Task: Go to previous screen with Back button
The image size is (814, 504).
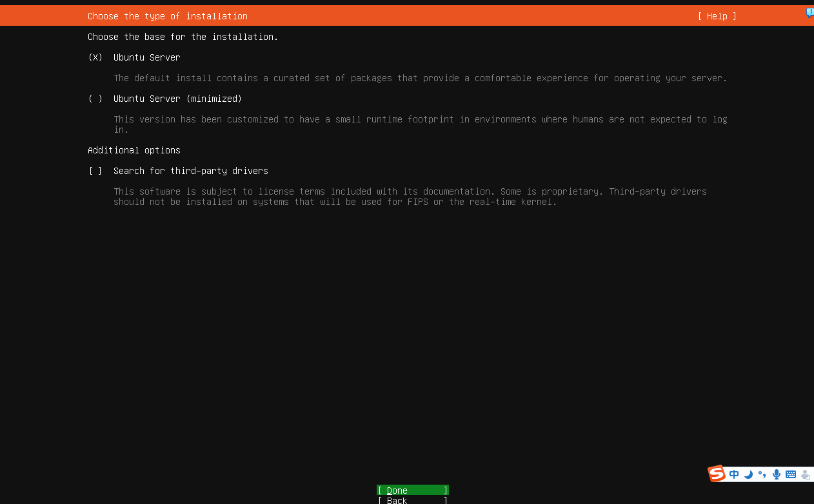Action: (x=413, y=500)
